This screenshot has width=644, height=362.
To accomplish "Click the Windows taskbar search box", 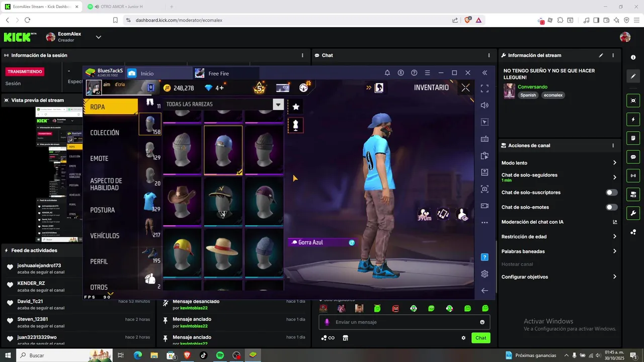I will (65, 355).
